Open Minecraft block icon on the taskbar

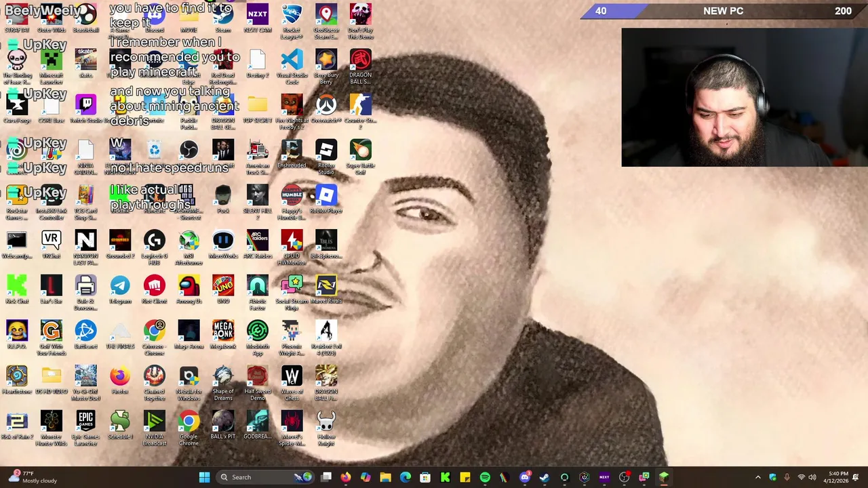coord(664,477)
